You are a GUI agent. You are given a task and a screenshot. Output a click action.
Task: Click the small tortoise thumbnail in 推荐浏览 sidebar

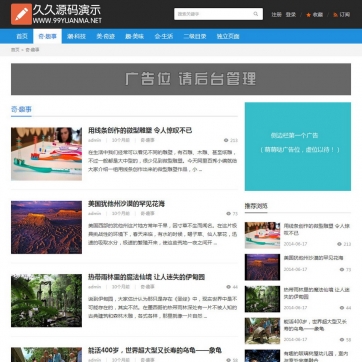262,331
